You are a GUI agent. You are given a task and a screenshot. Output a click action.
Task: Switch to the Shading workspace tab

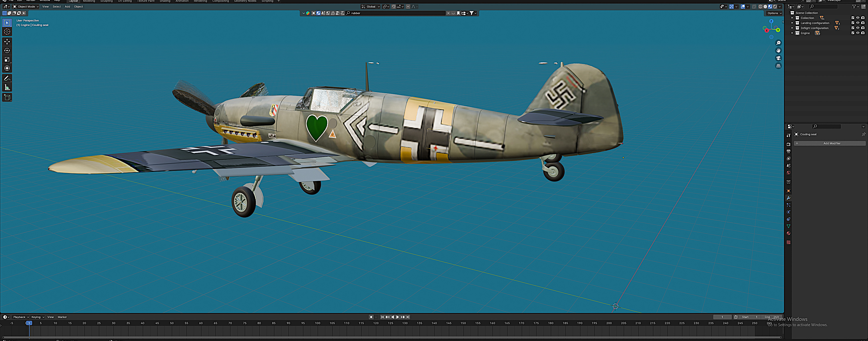(165, 1)
